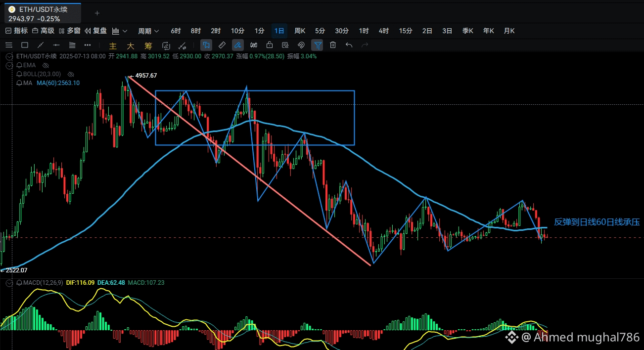Image resolution: width=644 pixels, height=350 pixels.
Task: Switch to 年K yearly chart
Action: [x=489, y=31]
